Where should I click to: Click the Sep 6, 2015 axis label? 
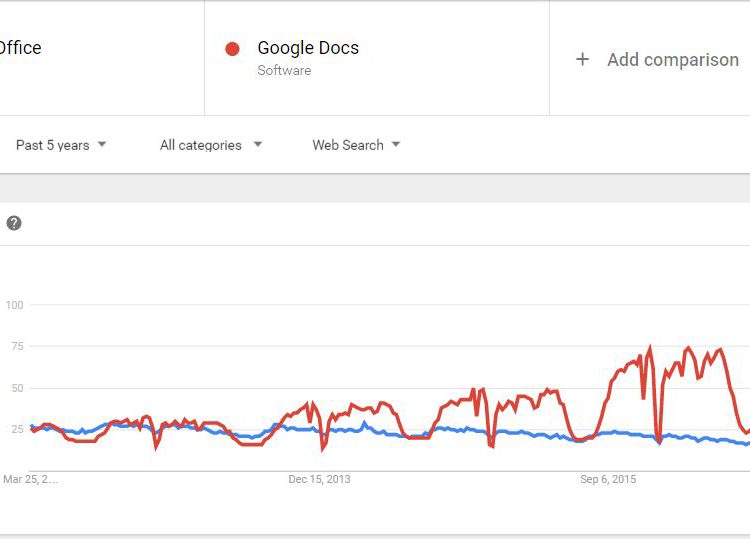click(608, 480)
